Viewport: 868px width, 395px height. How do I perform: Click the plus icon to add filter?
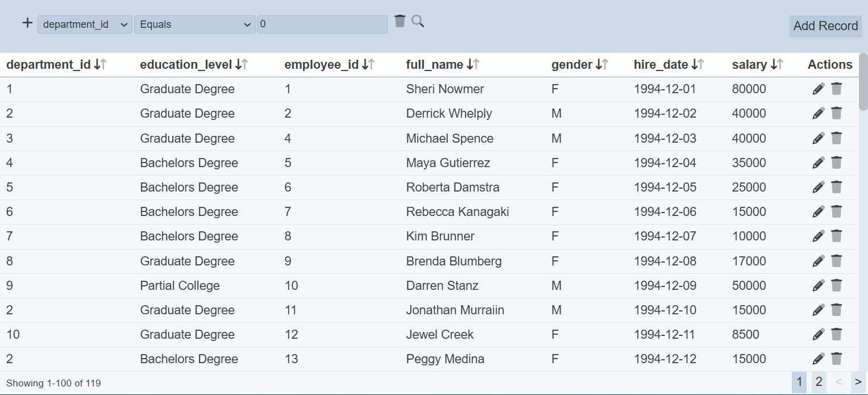tap(27, 23)
